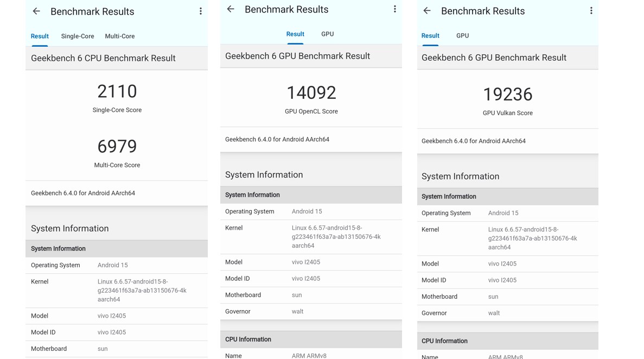Viewport: 644px width, 359px height.
Task: Click the 19236 Vulkan score
Action: tap(508, 95)
